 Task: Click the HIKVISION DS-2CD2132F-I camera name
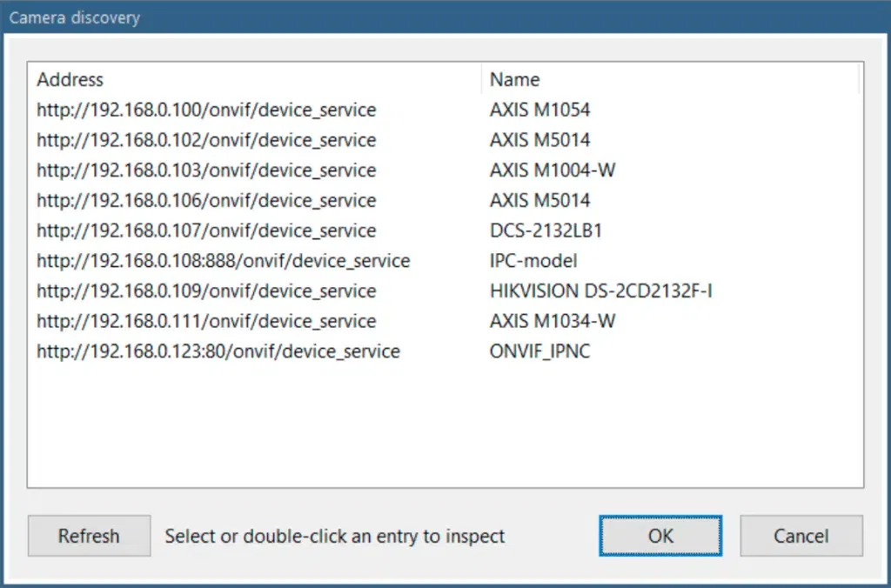click(600, 291)
